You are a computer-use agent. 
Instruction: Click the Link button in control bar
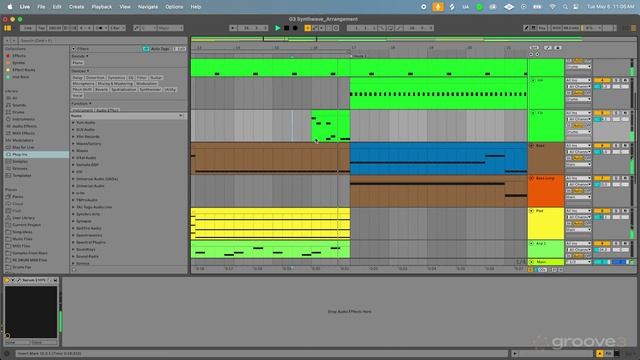click(27, 28)
